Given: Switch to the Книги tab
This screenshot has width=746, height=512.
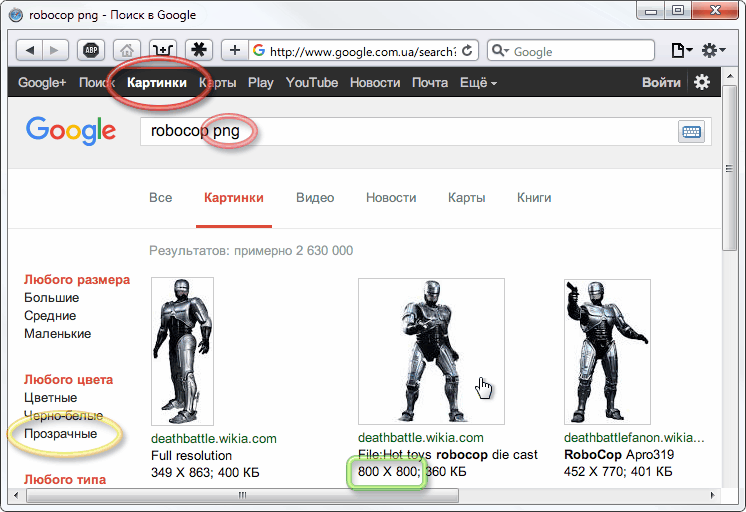Looking at the screenshot, I should tap(534, 197).
